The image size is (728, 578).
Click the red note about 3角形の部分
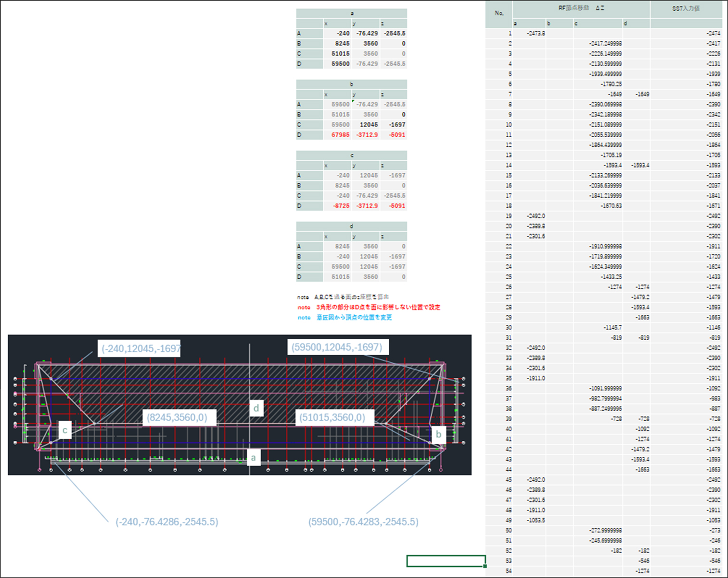(x=378, y=308)
